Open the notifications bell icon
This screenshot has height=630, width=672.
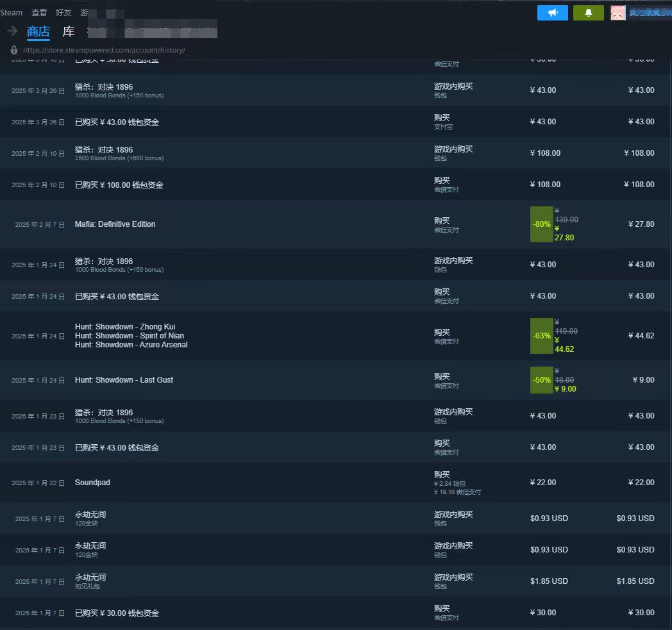588,13
